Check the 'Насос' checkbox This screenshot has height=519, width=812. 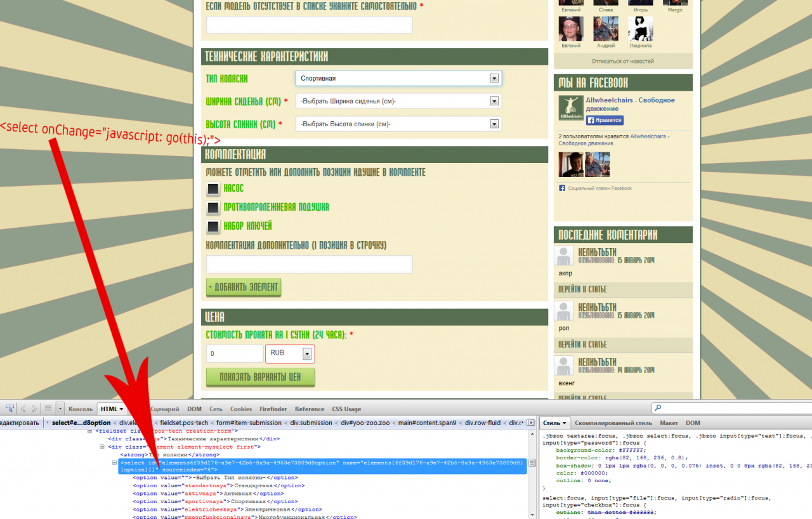[213, 189]
